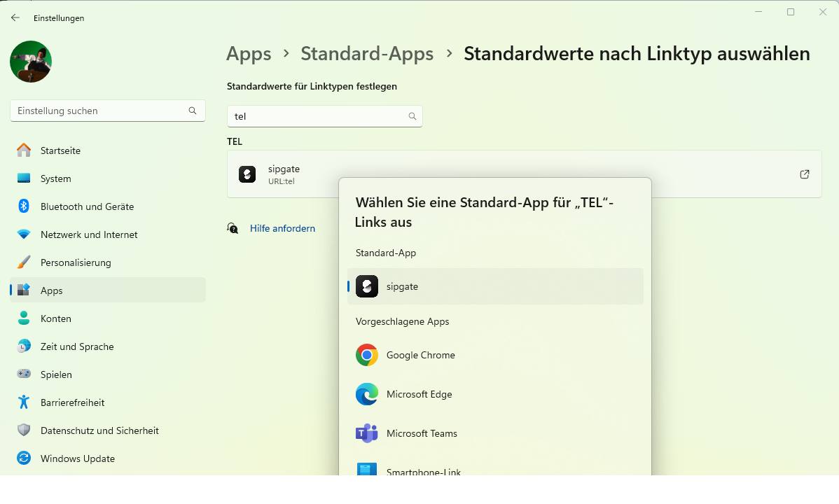Open Personalisierung settings

(x=108, y=262)
